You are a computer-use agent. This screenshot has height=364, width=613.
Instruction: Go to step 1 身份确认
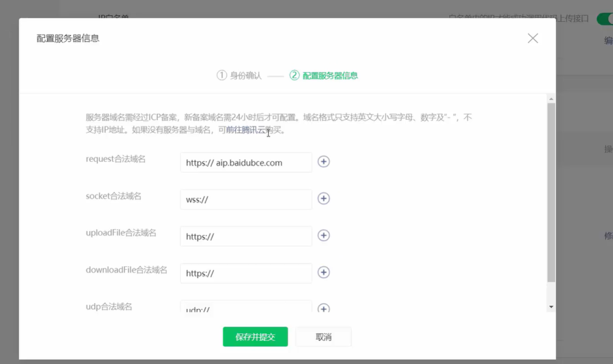[239, 75]
